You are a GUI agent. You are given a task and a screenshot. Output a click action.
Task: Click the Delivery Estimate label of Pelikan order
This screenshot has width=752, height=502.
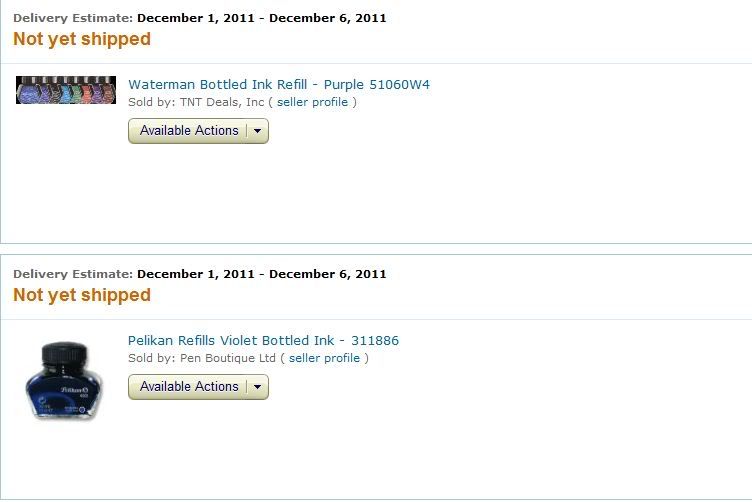(73, 274)
